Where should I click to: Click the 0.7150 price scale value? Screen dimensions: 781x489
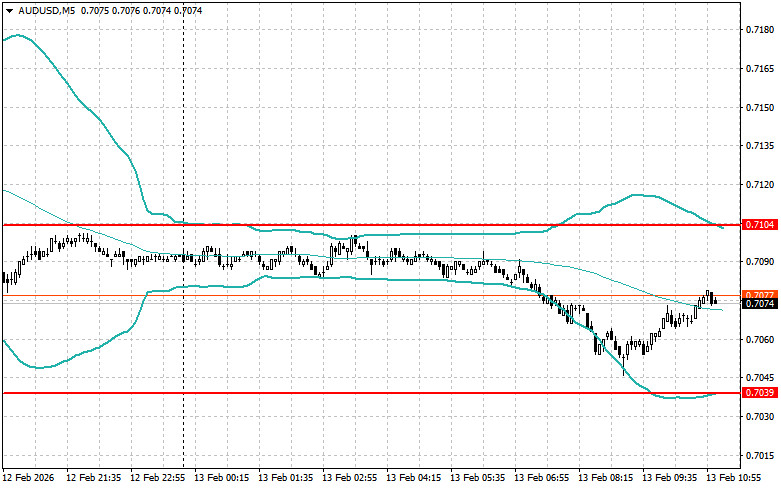pos(760,108)
